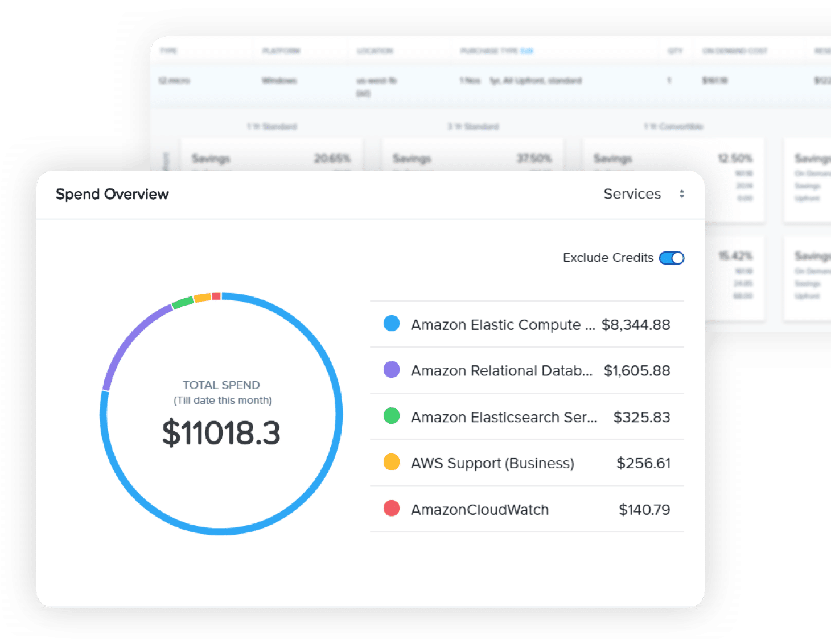Click the blue Amazon Elastic Compute legend dot
831x644 pixels.
pyautogui.click(x=392, y=323)
